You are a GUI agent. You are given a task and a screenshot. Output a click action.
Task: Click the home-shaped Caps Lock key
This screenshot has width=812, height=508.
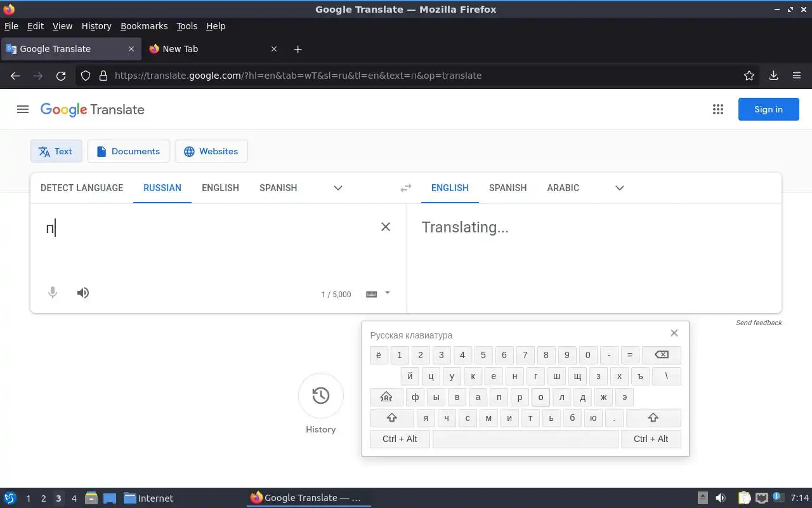pyautogui.click(x=386, y=397)
